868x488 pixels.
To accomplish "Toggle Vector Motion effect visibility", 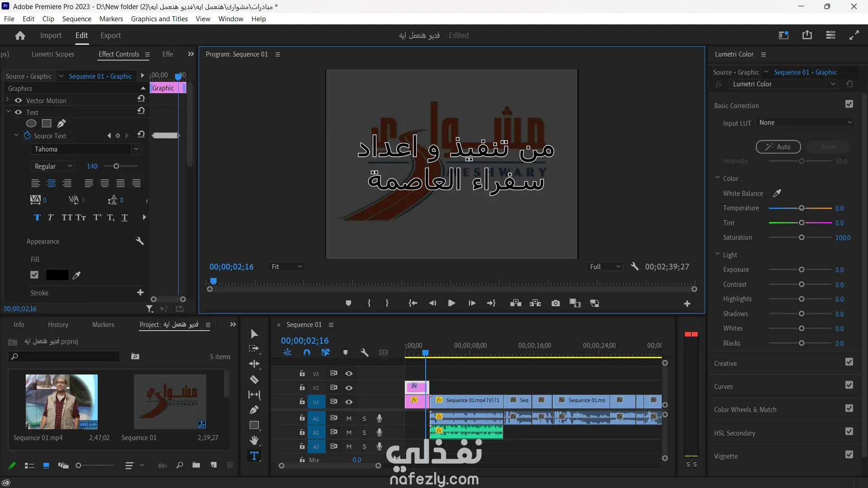I will tap(18, 100).
